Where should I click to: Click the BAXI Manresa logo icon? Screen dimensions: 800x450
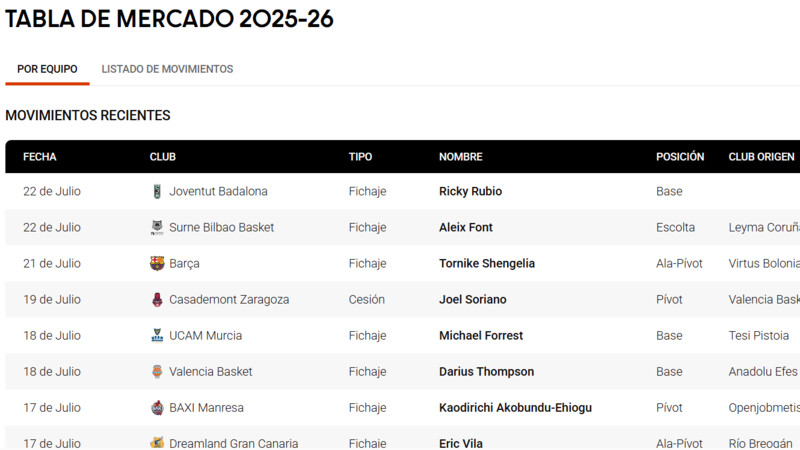(x=157, y=408)
